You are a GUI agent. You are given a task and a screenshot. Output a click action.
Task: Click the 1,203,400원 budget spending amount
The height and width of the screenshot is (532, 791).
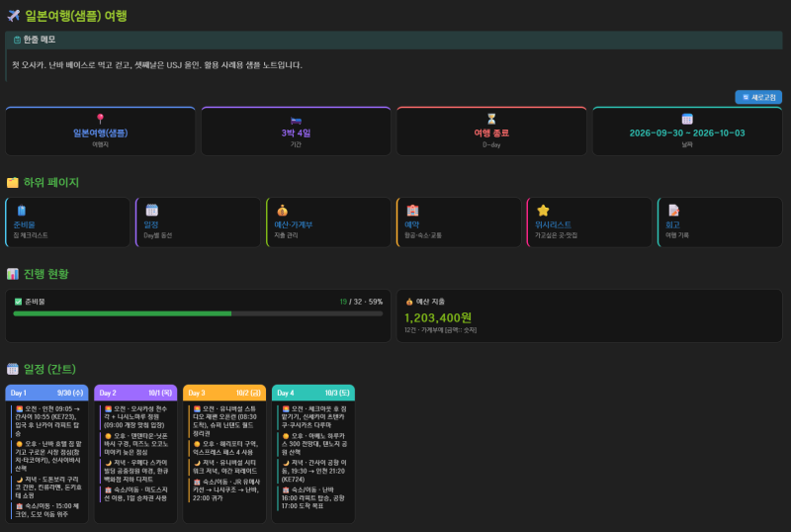438,317
